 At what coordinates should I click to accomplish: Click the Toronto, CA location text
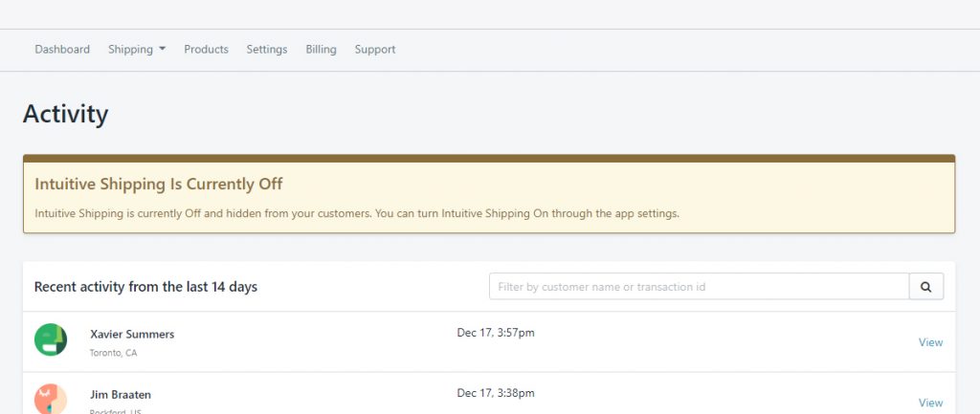click(x=113, y=353)
